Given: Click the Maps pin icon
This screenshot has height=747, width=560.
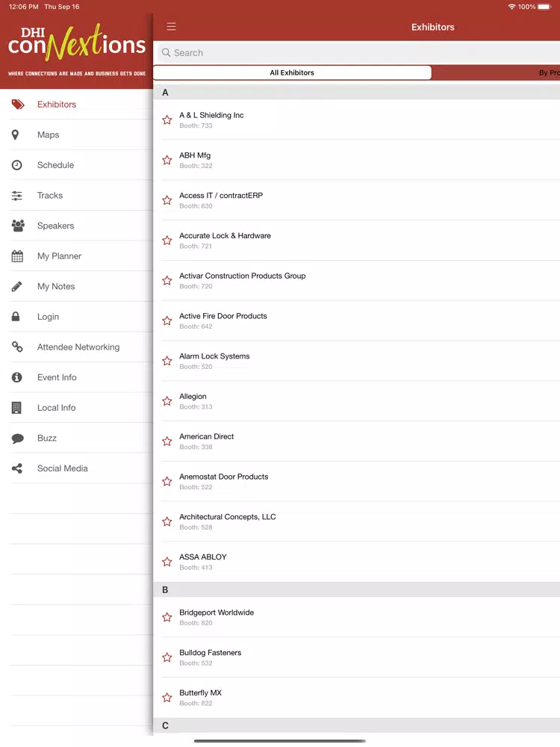Looking at the screenshot, I should pyautogui.click(x=15, y=134).
